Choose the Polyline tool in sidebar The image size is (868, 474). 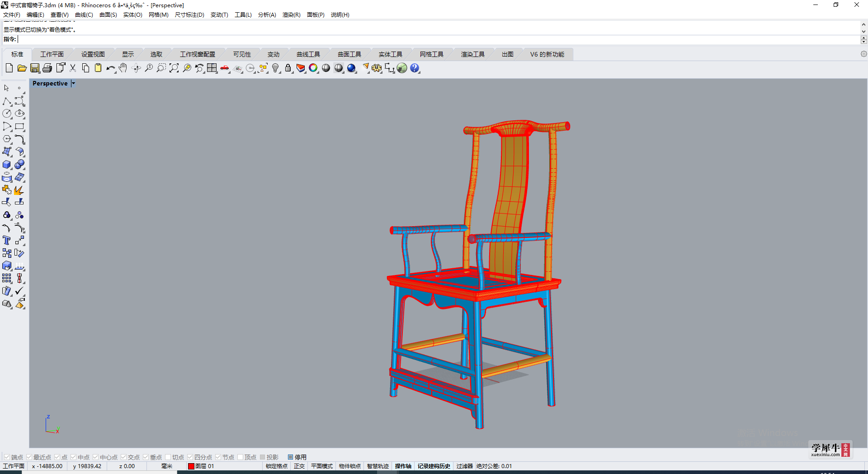click(7, 101)
